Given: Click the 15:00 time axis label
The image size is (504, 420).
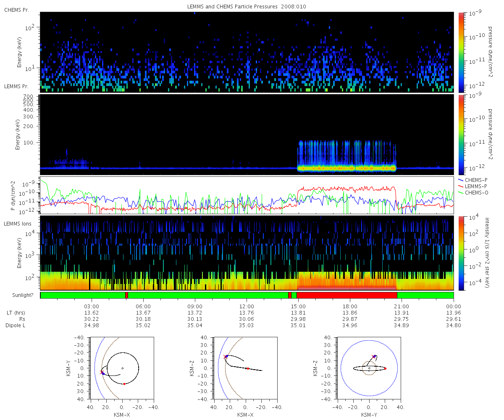Looking at the screenshot, I should coord(298,306).
